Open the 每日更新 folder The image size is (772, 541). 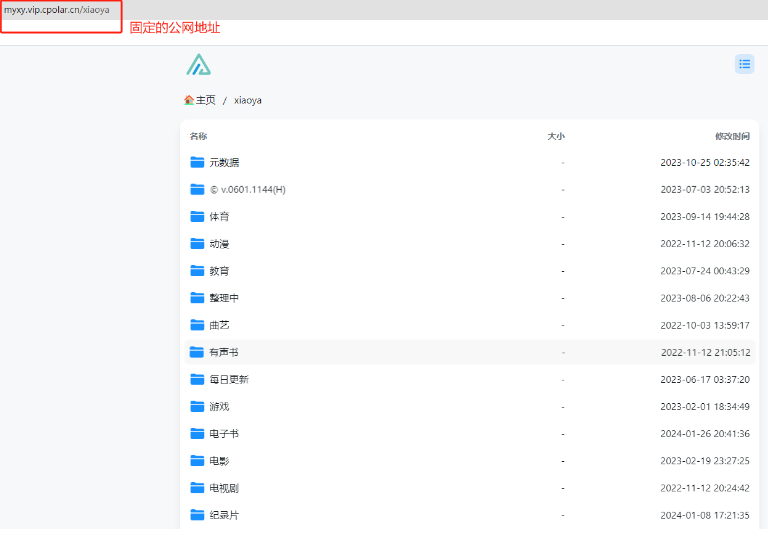(228, 379)
